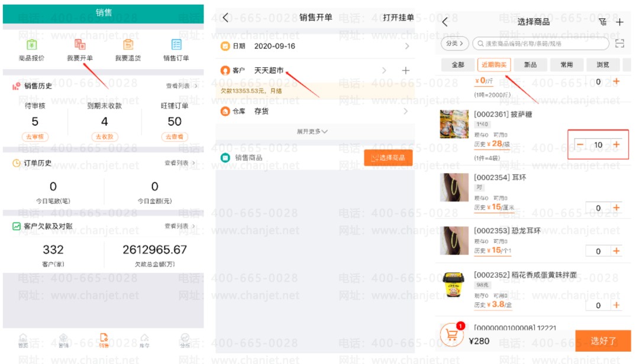Tap the 我要退货 return goods icon
Screen dimensions: 639x364
click(128, 46)
